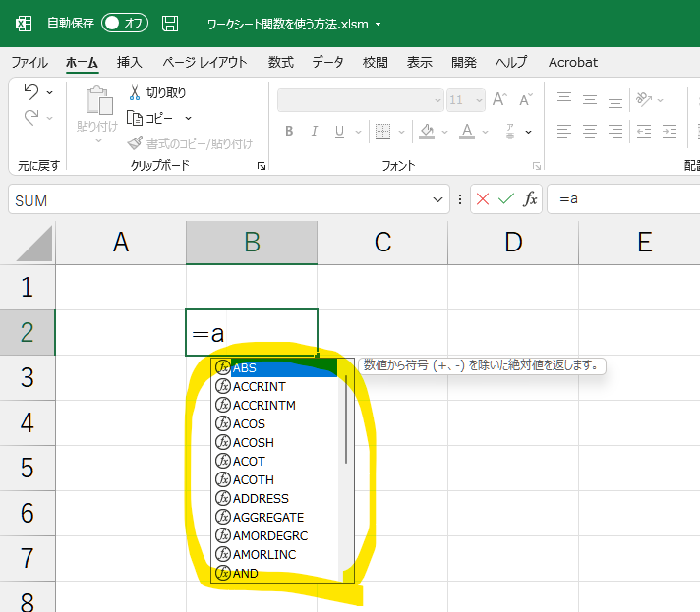Image resolution: width=700 pixels, height=612 pixels.
Task: Click the Save floppy disk icon
Action: click(x=170, y=23)
